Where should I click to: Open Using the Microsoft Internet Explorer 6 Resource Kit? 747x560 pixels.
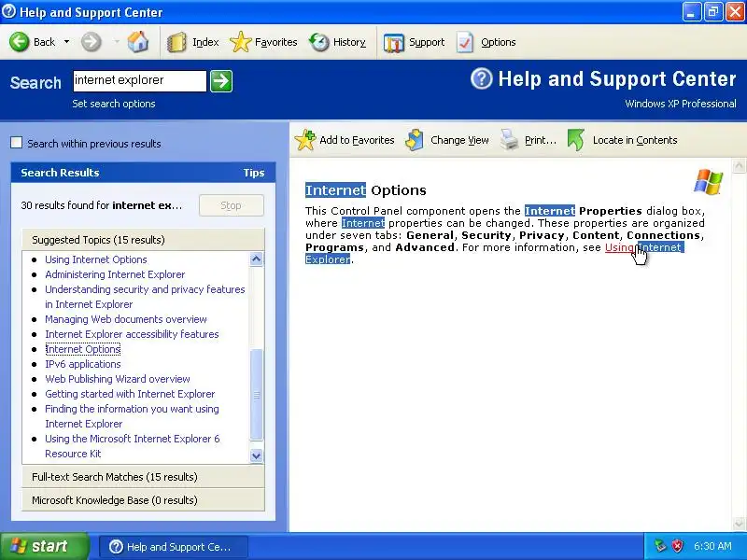(133, 446)
